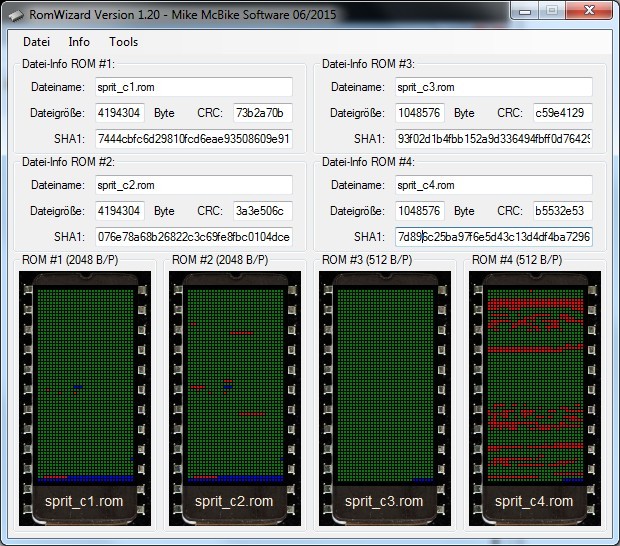The width and height of the screenshot is (620, 546).
Task: Click the ROM #4 Dateiname field sprit_c4.rom
Action: 493,186
